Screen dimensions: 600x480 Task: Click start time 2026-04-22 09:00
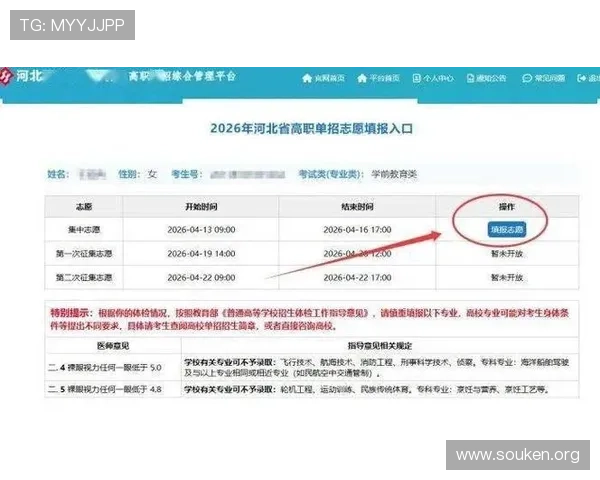click(x=201, y=278)
